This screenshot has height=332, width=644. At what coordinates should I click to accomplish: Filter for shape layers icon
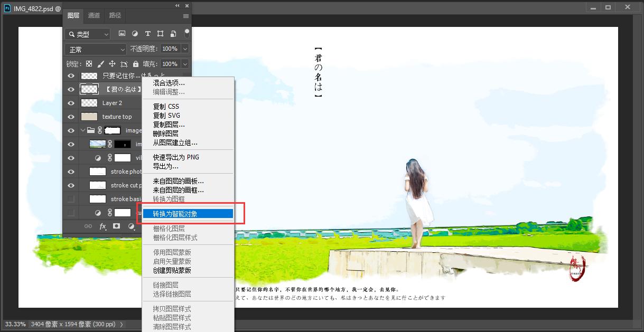coord(161,34)
